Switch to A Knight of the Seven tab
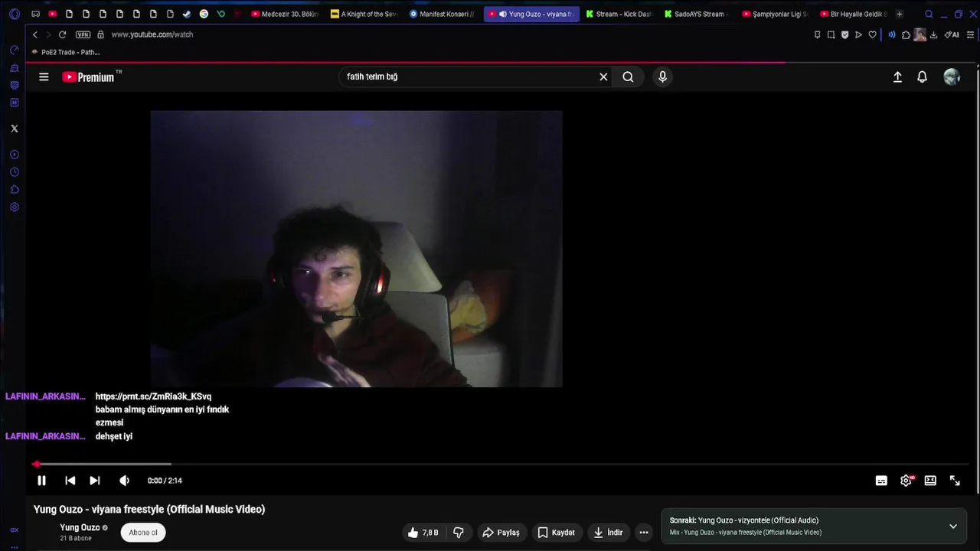Viewport: 980px width, 551px height. pos(364,14)
